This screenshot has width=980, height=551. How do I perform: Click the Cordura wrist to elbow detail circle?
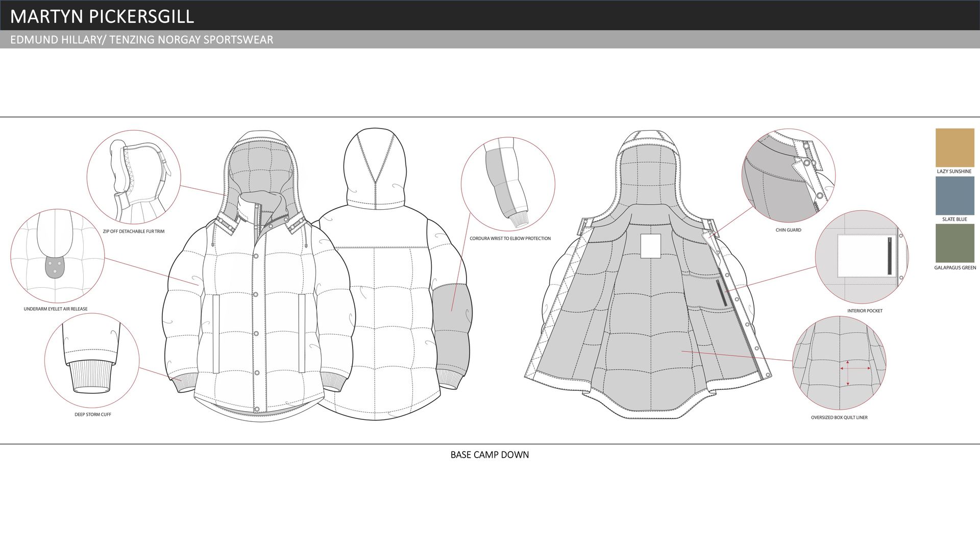pyautogui.click(x=508, y=184)
